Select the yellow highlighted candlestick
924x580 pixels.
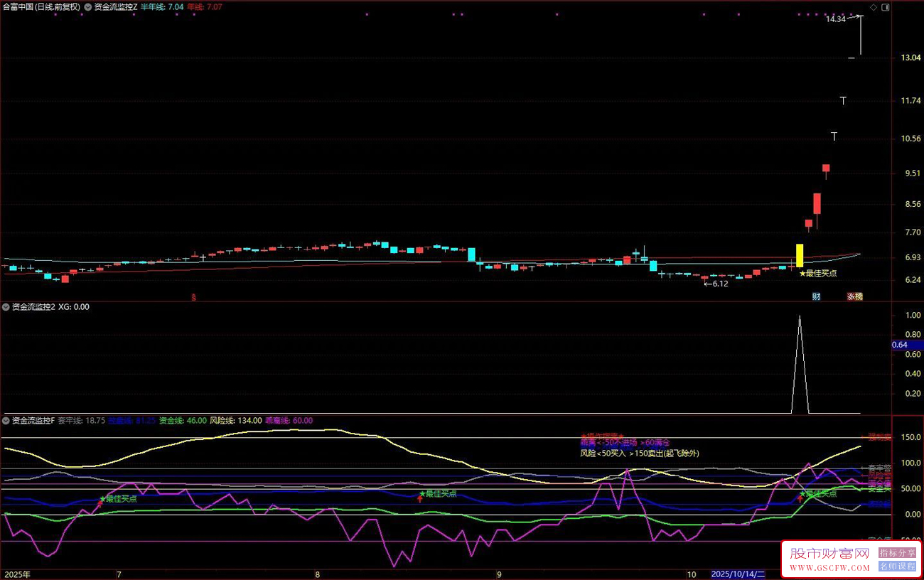[x=800, y=255]
